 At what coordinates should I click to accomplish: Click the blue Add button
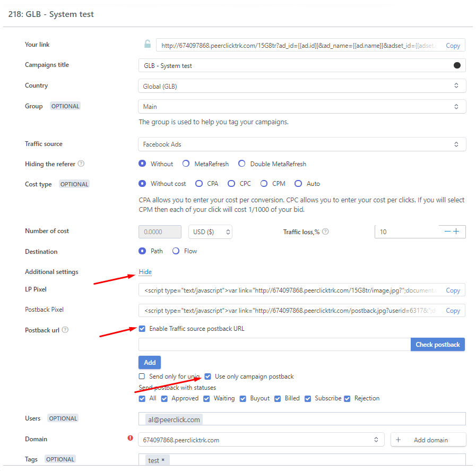point(150,362)
